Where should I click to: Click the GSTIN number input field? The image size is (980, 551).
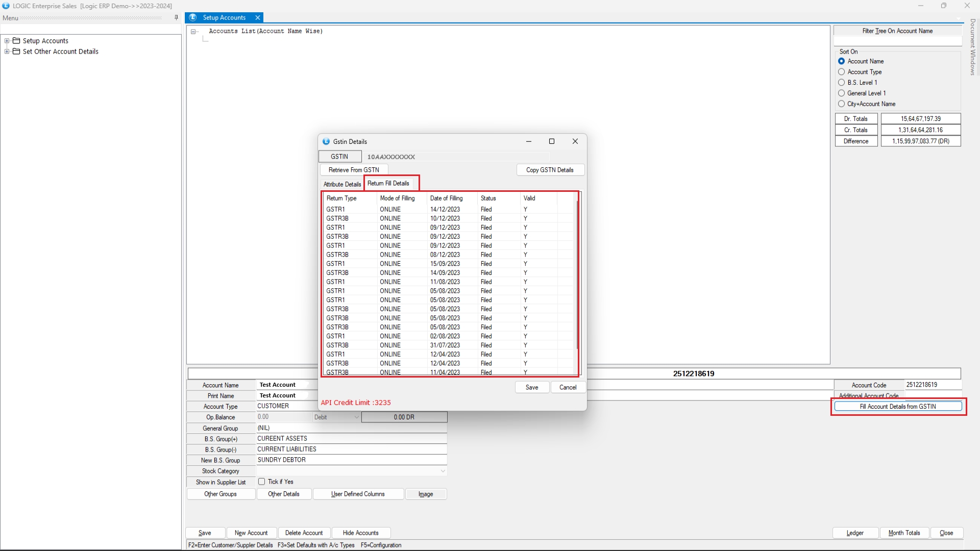coord(457,157)
